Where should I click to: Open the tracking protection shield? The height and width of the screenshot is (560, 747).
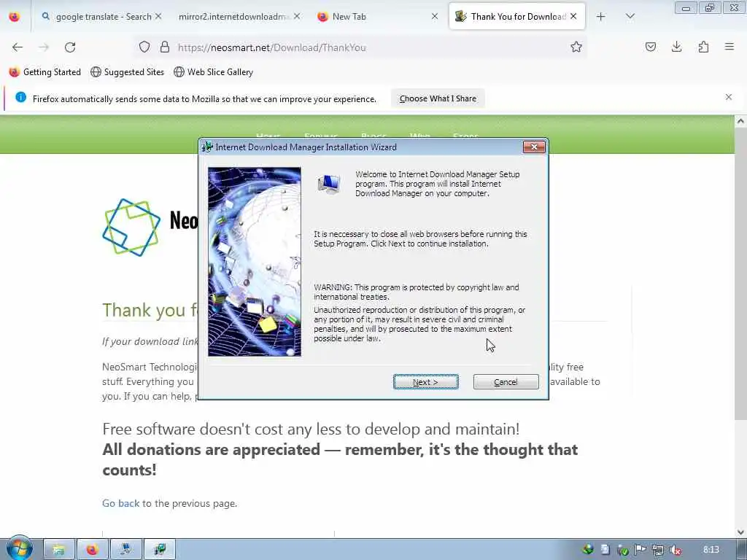click(144, 47)
